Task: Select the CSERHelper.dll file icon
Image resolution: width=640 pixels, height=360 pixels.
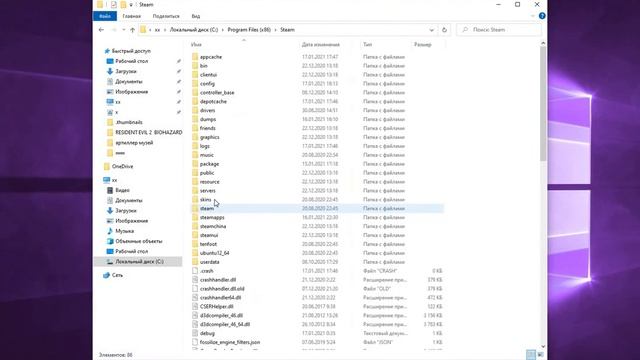Action: (195, 307)
